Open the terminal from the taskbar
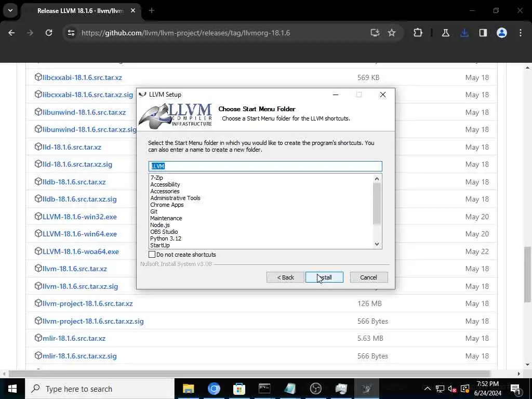The width and height of the screenshot is (532, 399). (x=264, y=389)
